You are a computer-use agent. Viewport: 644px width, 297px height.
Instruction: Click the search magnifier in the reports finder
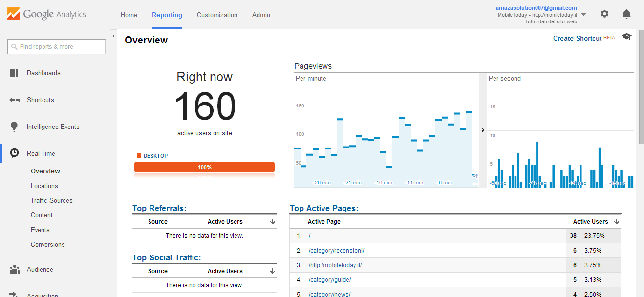tap(14, 46)
